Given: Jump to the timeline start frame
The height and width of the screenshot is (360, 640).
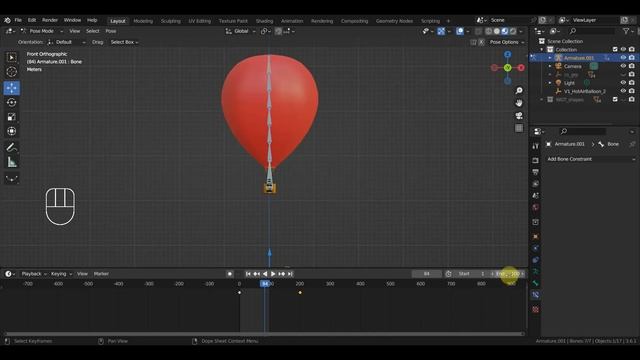Looking at the screenshot, I should (248, 274).
